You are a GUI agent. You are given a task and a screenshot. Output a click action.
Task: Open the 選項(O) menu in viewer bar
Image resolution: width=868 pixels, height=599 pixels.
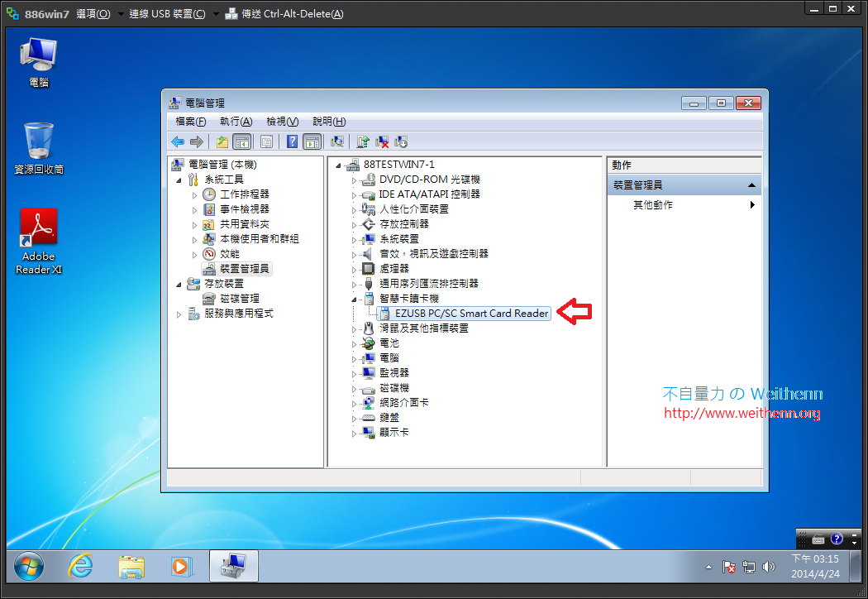93,14
